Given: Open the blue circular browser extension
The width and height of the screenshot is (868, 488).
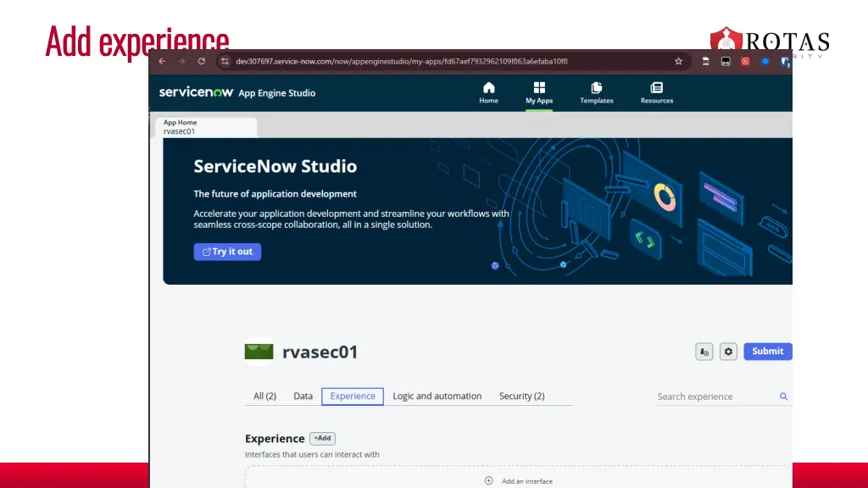Looking at the screenshot, I should click(x=765, y=61).
